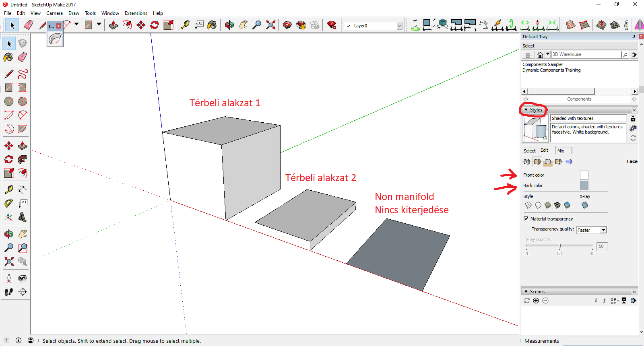Choose the Zoom Window tool
This screenshot has height=346, width=644.
point(23,248)
